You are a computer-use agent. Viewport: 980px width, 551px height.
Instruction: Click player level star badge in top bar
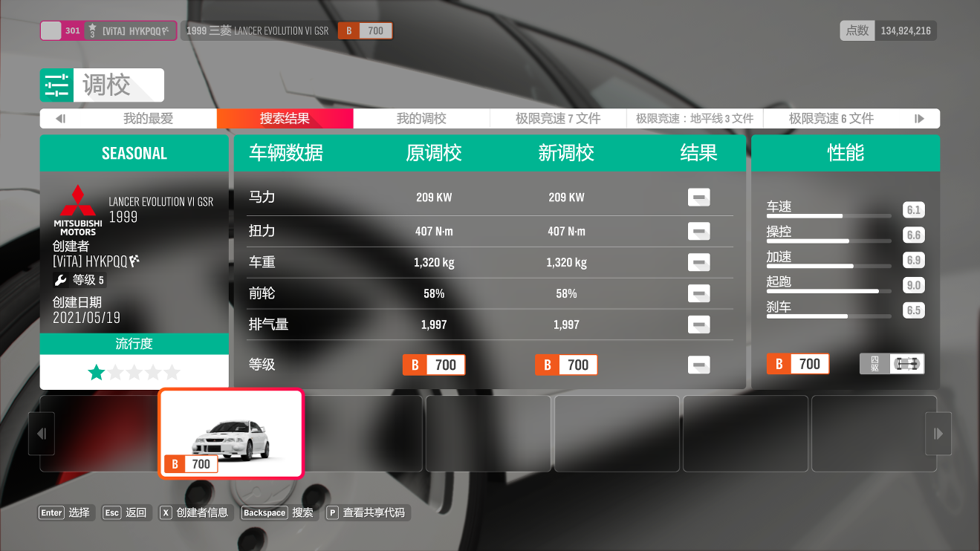pyautogui.click(x=92, y=30)
